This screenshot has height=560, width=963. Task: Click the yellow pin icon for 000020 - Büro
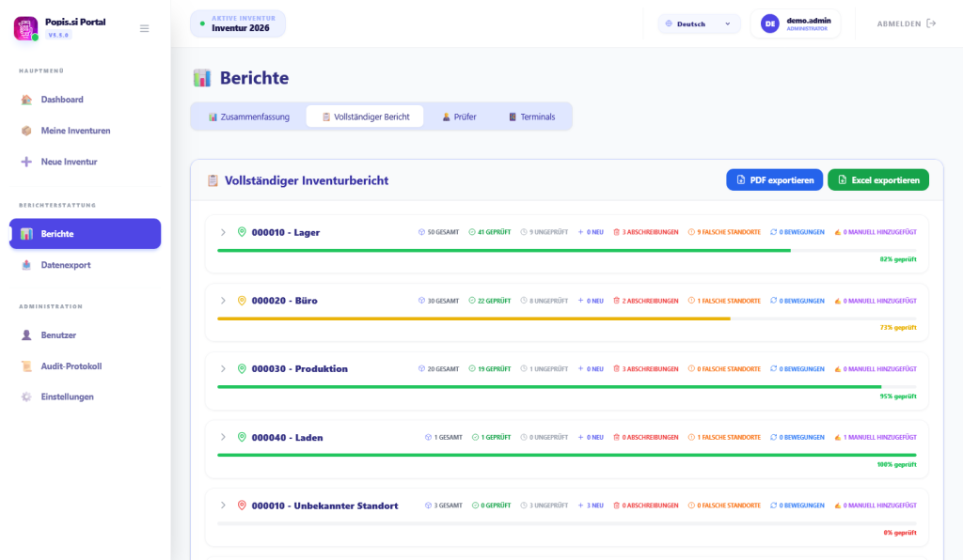[242, 301]
